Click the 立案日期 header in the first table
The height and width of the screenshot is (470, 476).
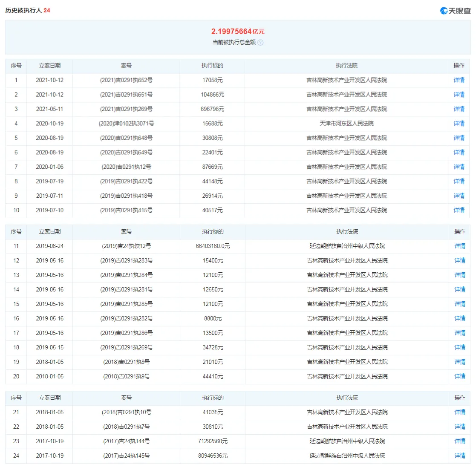[50, 66]
